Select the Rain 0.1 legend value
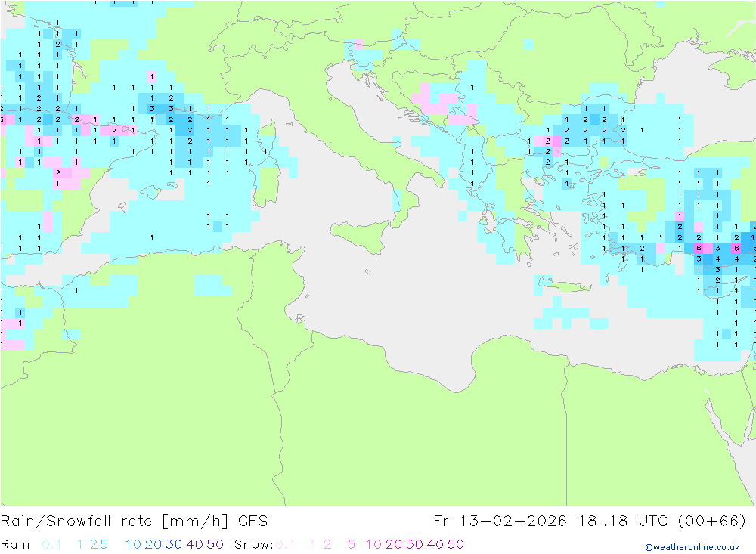Screen dimensions: 756x554 (51, 544)
